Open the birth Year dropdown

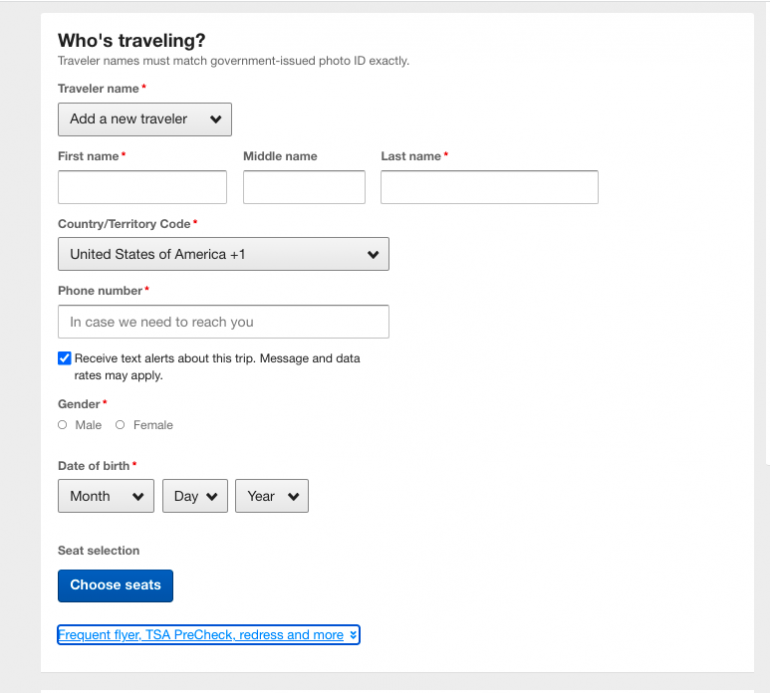(271, 497)
